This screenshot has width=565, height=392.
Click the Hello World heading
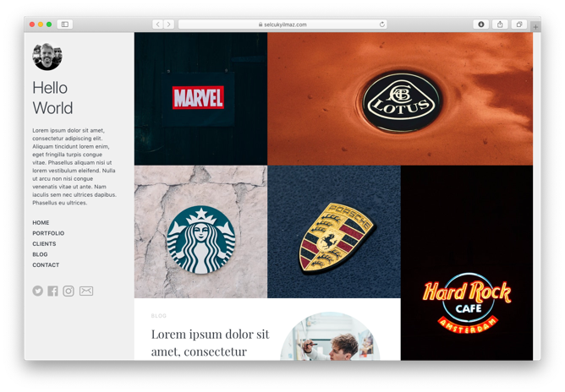[x=52, y=98]
